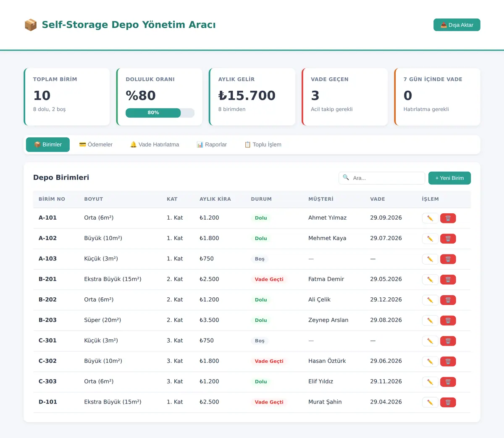The width and height of the screenshot is (504, 438).
Task: Click the Aylık Kira column header
Action: 215,199
